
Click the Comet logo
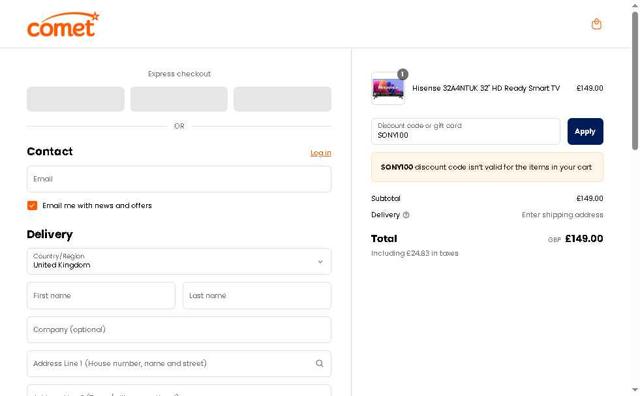tap(63, 24)
